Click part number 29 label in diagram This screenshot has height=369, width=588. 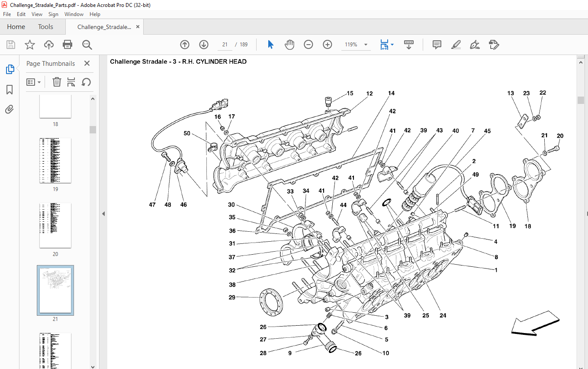(x=232, y=297)
